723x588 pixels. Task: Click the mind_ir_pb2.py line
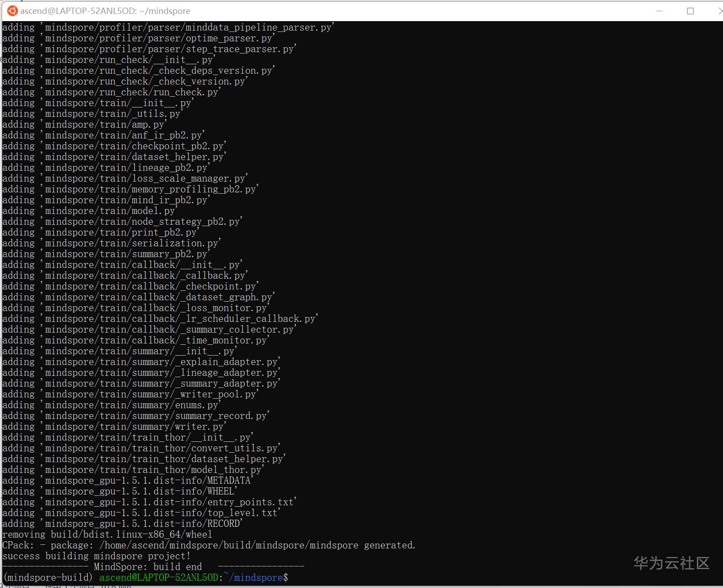pyautogui.click(x=106, y=200)
